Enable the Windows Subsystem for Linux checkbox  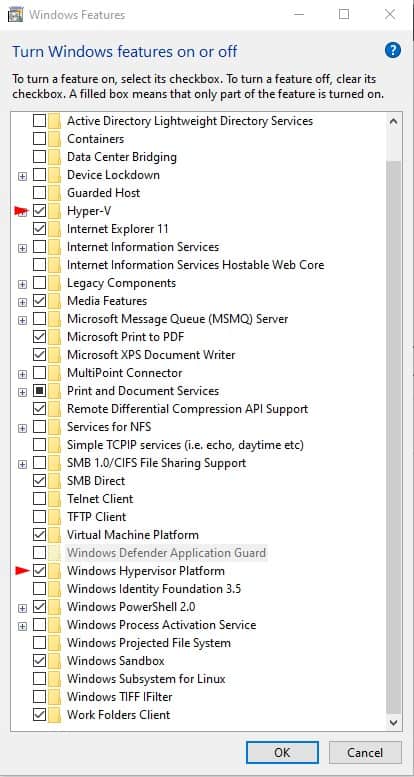pyautogui.click(x=39, y=679)
